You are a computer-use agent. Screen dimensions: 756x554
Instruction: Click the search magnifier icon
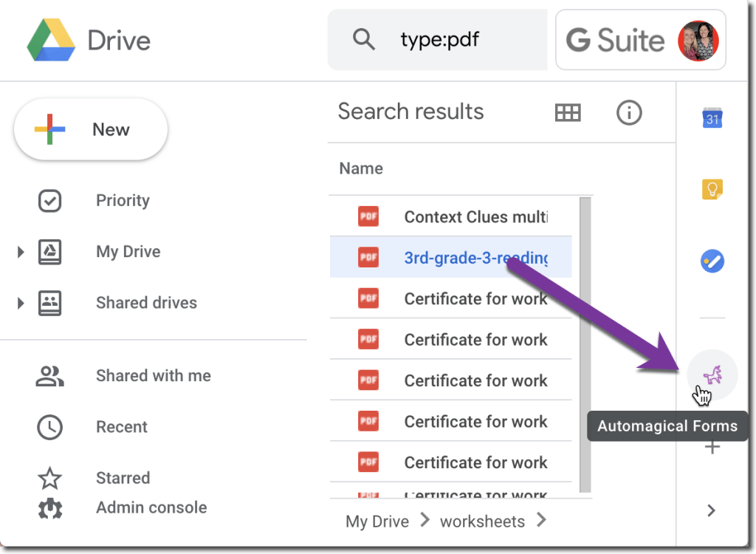[x=363, y=39]
